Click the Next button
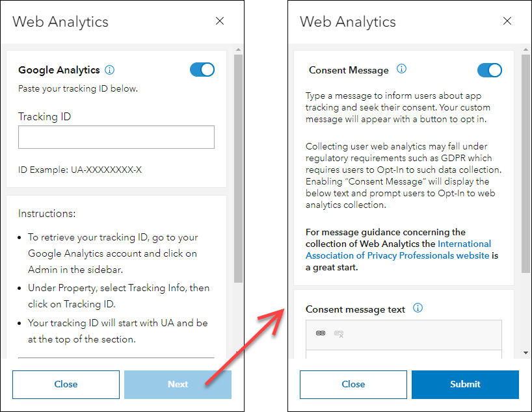Image resolution: width=532 pixels, height=412 pixels. (x=178, y=384)
